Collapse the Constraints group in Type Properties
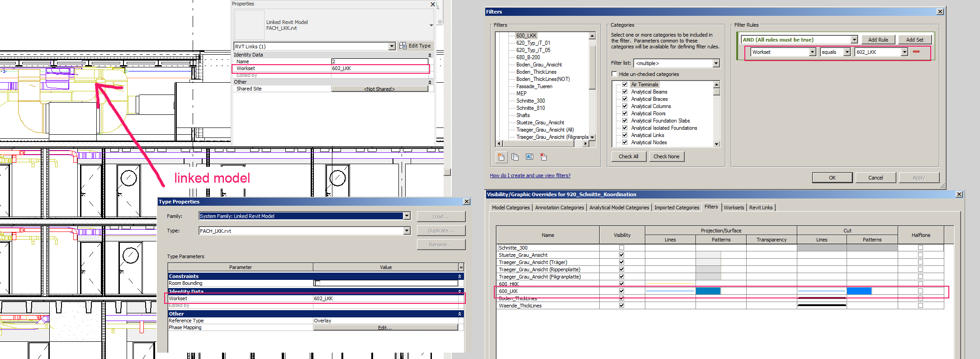Viewport: 980px width, 359px height. 459,276
